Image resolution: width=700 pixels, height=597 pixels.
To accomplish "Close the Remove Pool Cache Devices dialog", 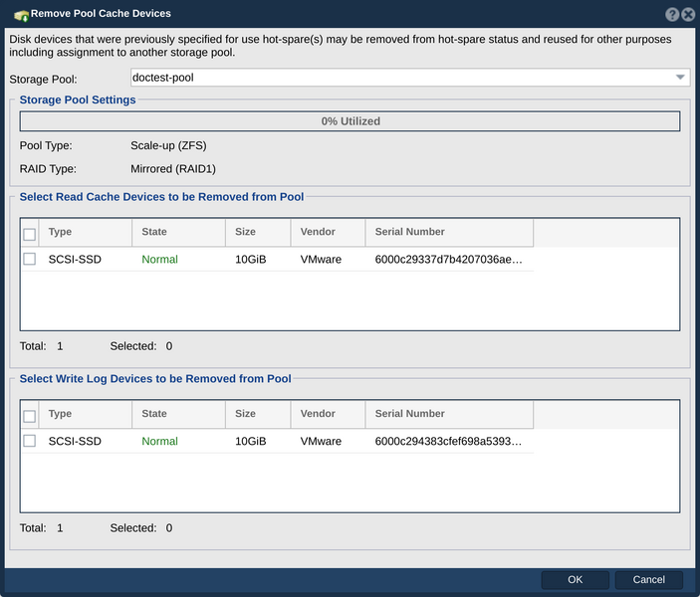I will (688, 14).
